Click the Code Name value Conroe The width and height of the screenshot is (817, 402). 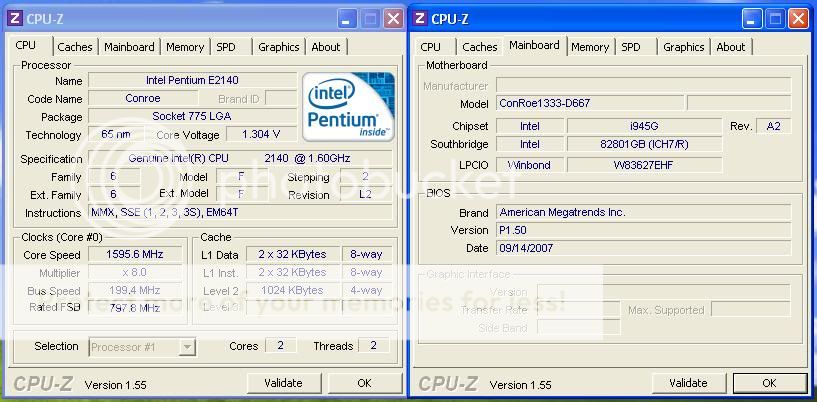pyautogui.click(x=143, y=98)
